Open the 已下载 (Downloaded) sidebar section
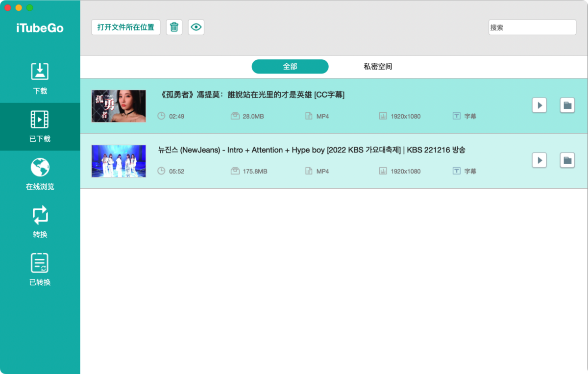This screenshot has height=374, width=588. click(40, 127)
